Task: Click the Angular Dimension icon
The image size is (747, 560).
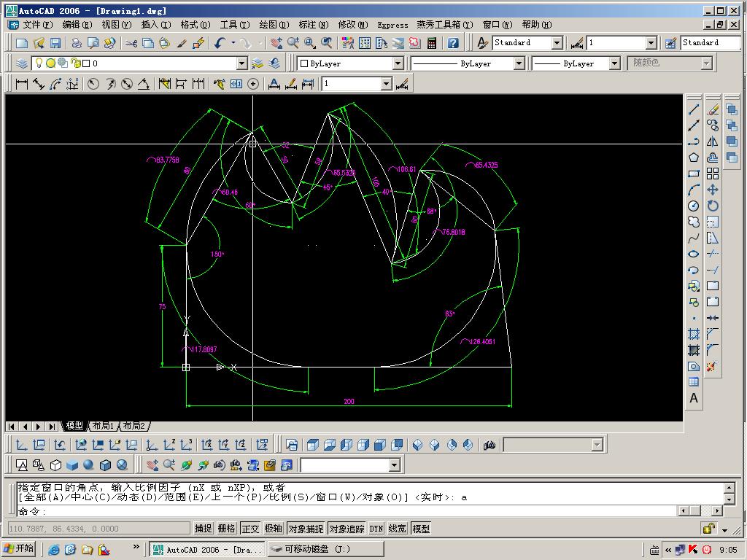Action: 144,85
